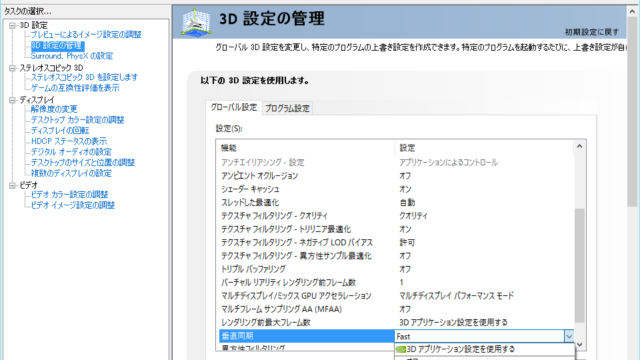
Task: Click settings list scrollbar down arrow
Action: (x=580, y=344)
